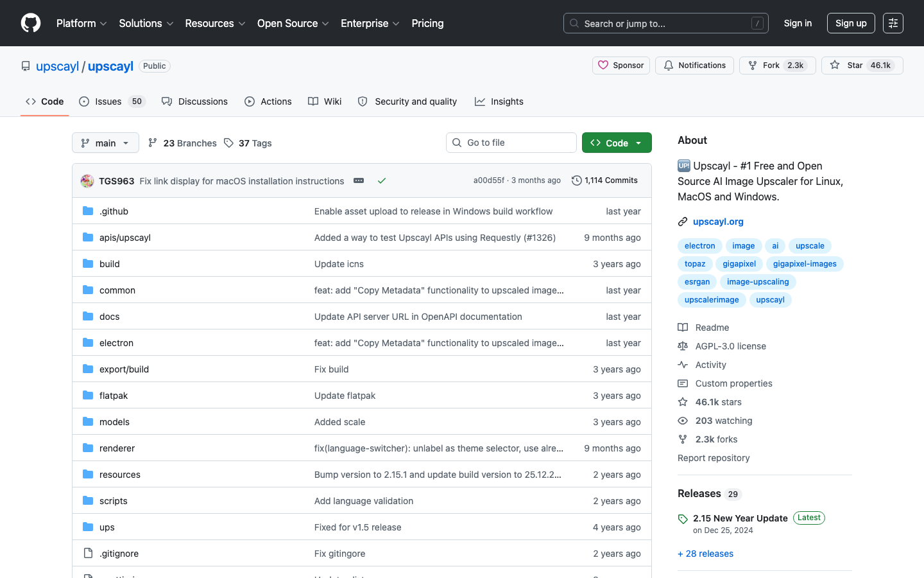The image size is (924, 578).
Task: Click the Sign up button
Action: tap(851, 23)
